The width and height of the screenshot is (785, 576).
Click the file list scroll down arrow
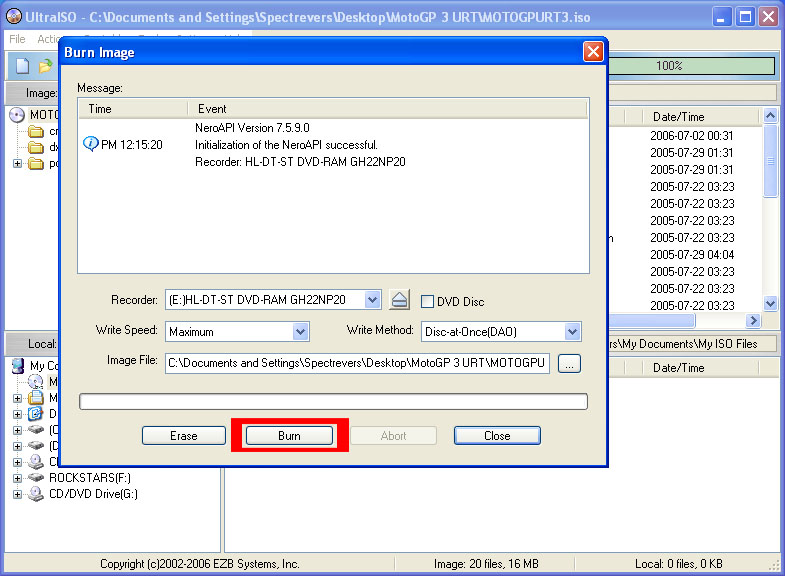(x=770, y=303)
